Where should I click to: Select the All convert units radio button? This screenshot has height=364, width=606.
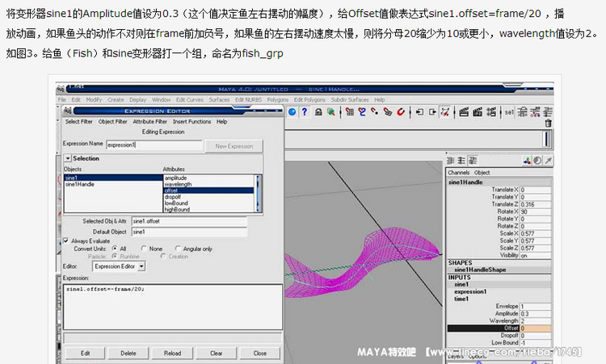click(x=115, y=249)
